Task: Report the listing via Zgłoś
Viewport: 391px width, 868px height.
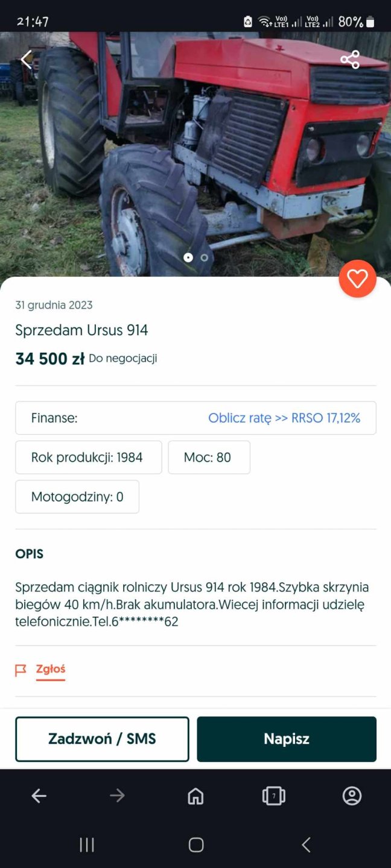Action: [51, 669]
